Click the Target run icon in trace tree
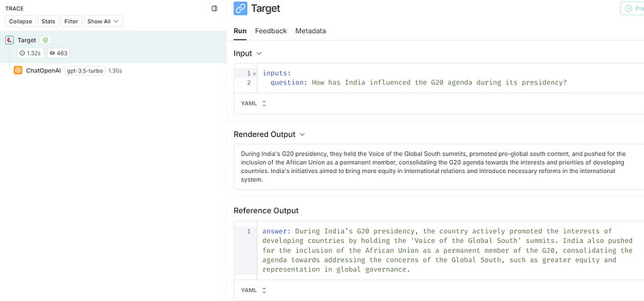The width and height of the screenshot is (644, 301). click(10, 40)
